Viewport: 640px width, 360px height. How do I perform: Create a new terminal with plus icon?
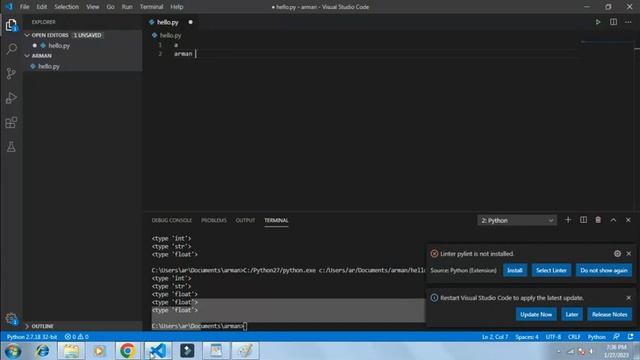[x=568, y=220]
